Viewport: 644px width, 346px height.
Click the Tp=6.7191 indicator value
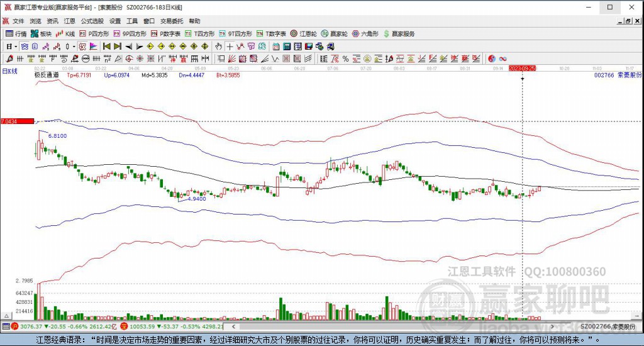click(79, 75)
